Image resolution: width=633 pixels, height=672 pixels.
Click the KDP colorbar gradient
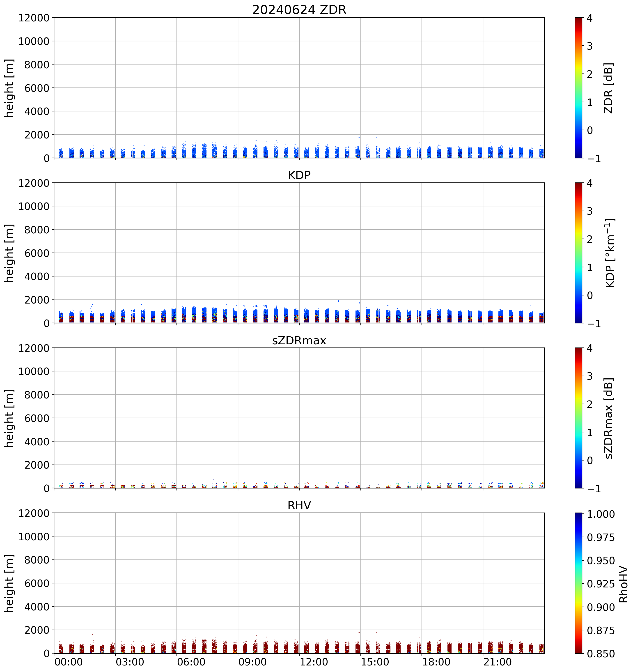578,253
